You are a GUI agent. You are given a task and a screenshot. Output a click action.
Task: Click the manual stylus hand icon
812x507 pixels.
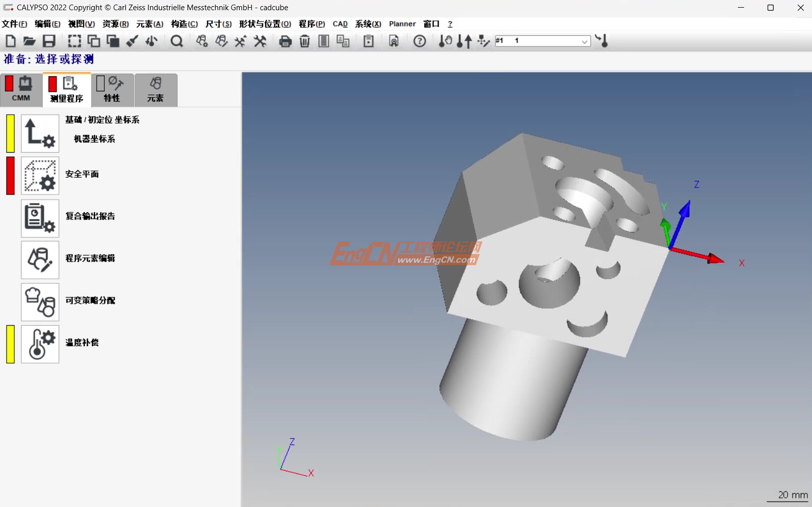pyautogui.click(x=445, y=41)
